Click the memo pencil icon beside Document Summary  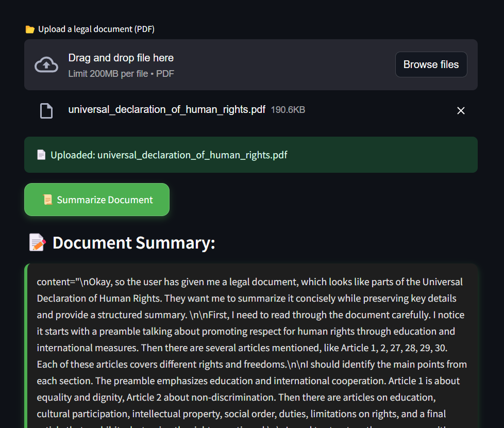(x=37, y=242)
